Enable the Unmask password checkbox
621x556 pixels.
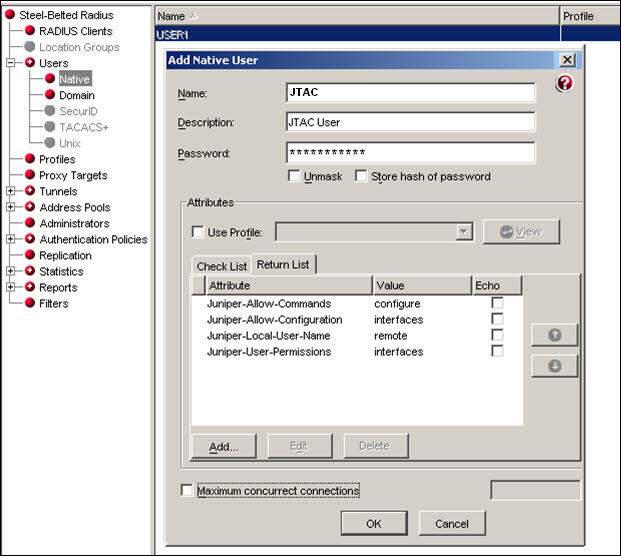tap(294, 176)
